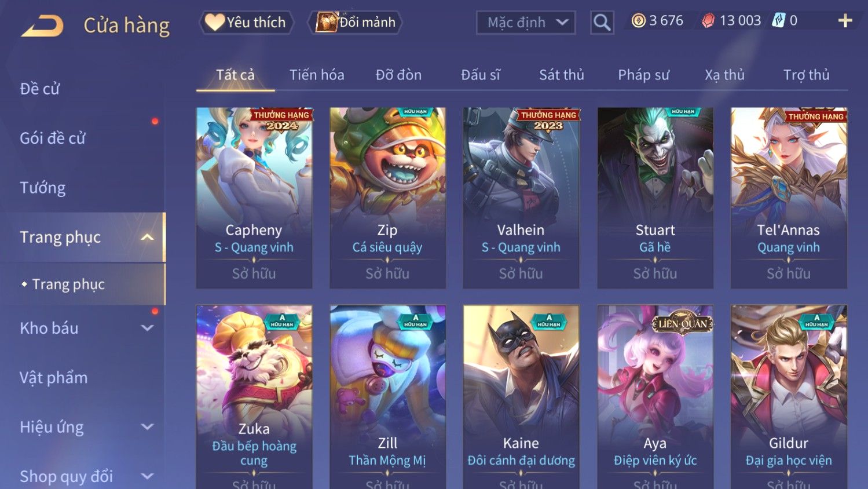Open Gói đề cử in sidebar
Image resolution: width=868 pixels, height=489 pixels.
[53, 138]
